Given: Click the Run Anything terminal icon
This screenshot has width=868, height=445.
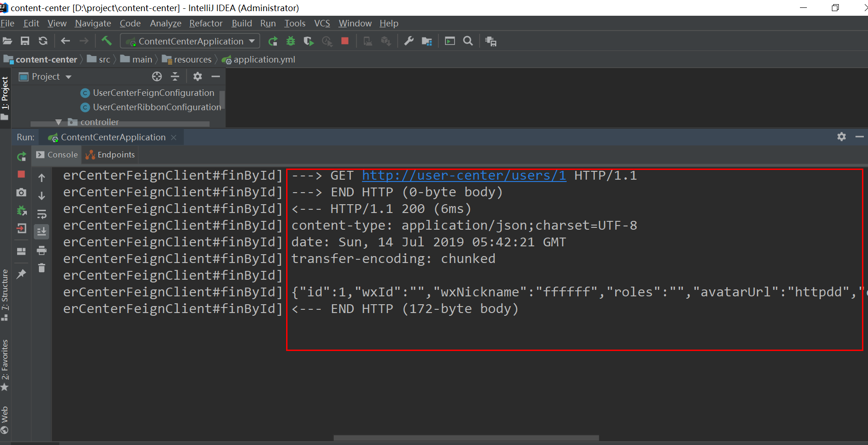Looking at the screenshot, I should (x=450, y=41).
